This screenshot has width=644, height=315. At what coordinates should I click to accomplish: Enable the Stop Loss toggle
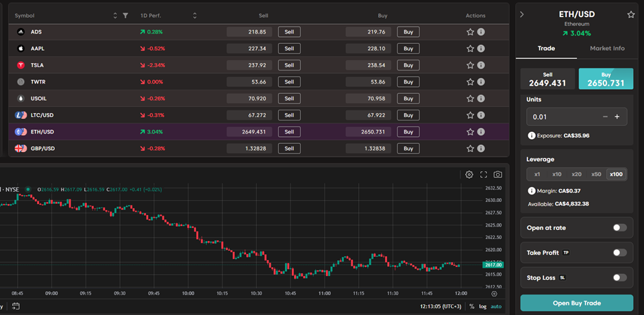(619, 277)
